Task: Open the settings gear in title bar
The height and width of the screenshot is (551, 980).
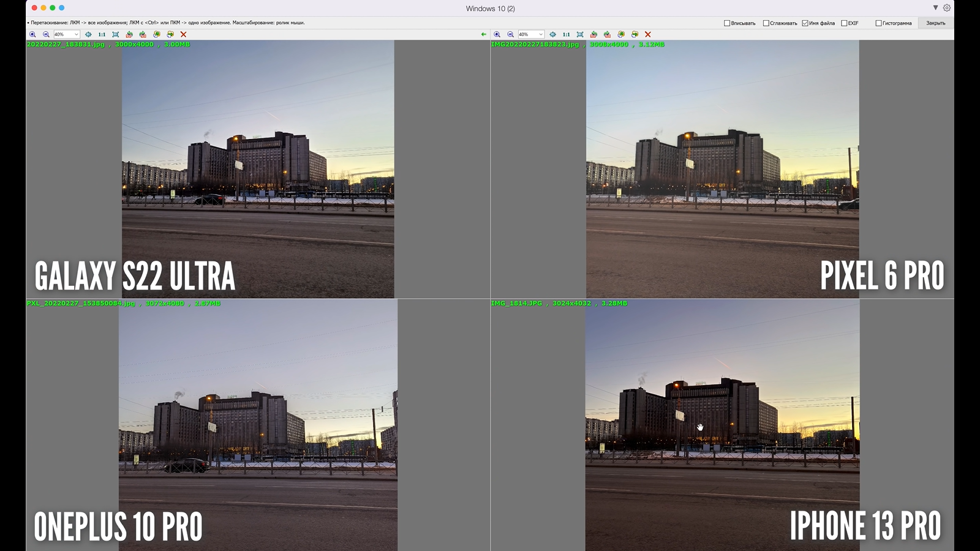Action: pos(947,8)
